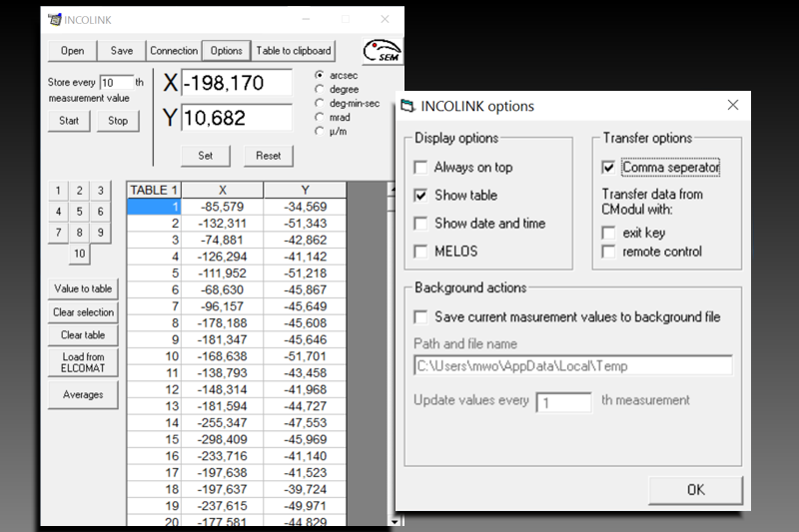Close the INCOLINK options dialog
The width and height of the screenshot is (799, 532).
coord(733,105)
